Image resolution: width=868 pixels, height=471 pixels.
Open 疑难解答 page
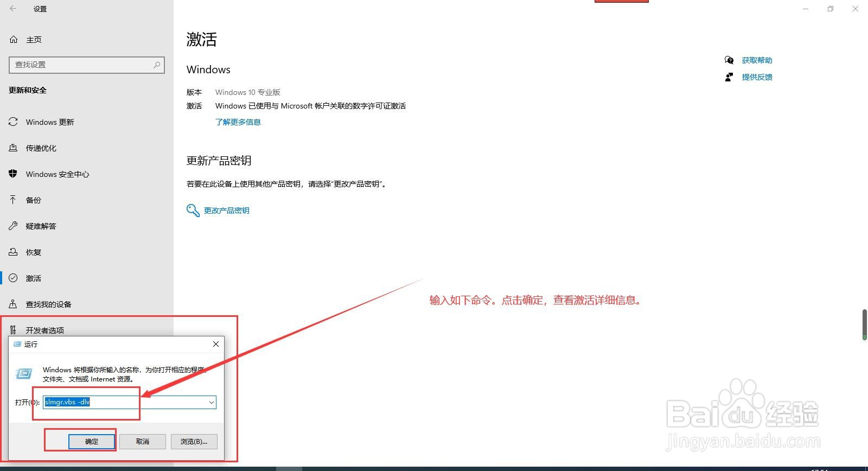point(41,226)
